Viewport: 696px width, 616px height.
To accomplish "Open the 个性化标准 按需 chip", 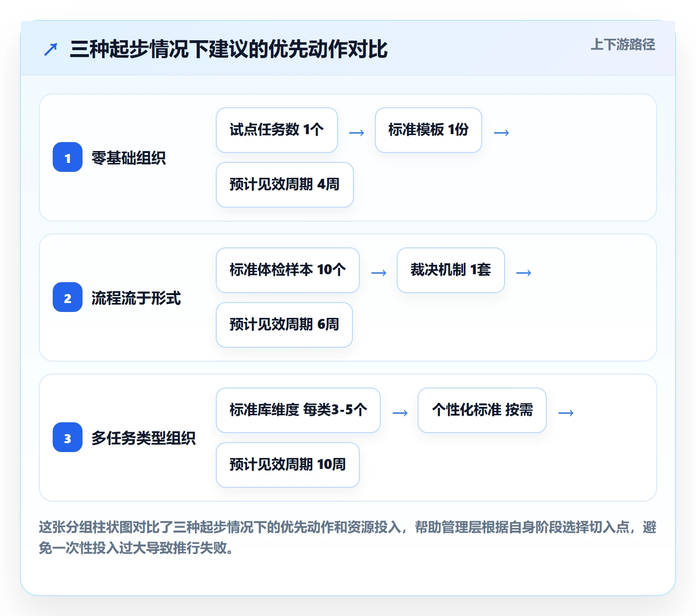I will 482,410.
